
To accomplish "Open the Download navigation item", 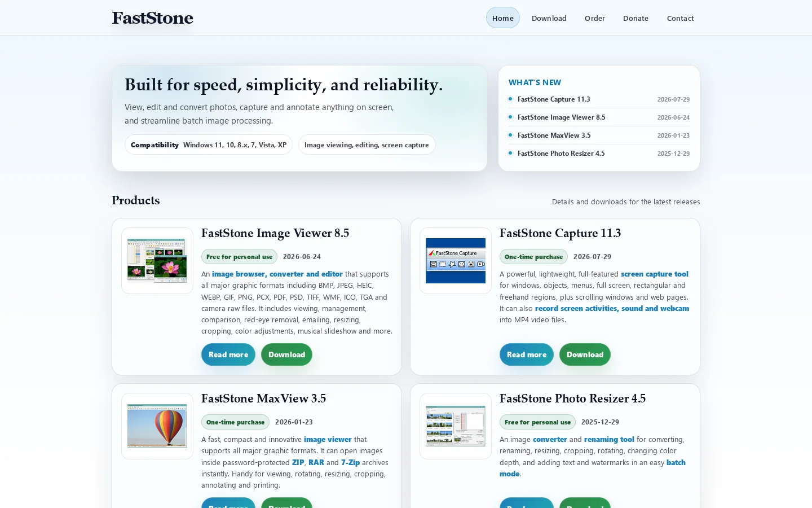I will pyautogui.click(x=549, y=18).
